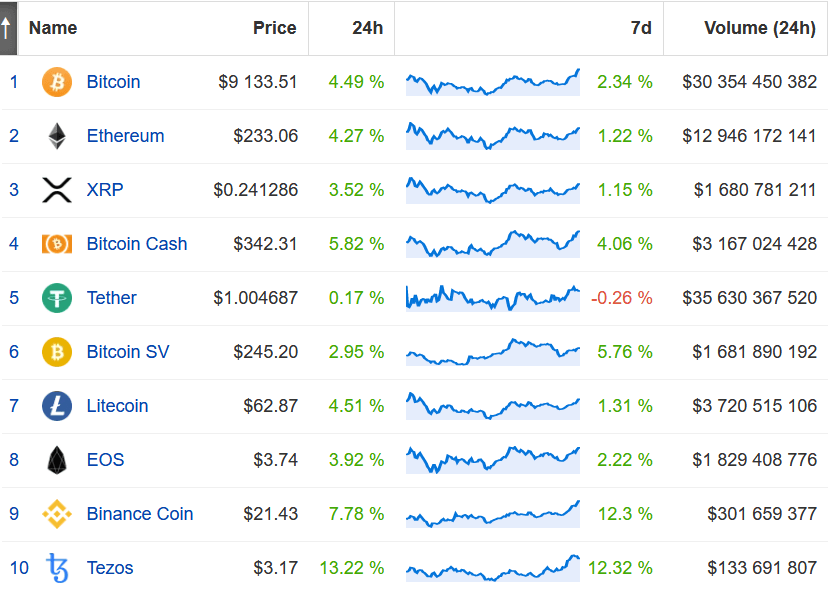Viewport: 828px width, 590px height.
Task: Click the Bitcoin 7-day sparkline chart
Action: tap(493, 82)
